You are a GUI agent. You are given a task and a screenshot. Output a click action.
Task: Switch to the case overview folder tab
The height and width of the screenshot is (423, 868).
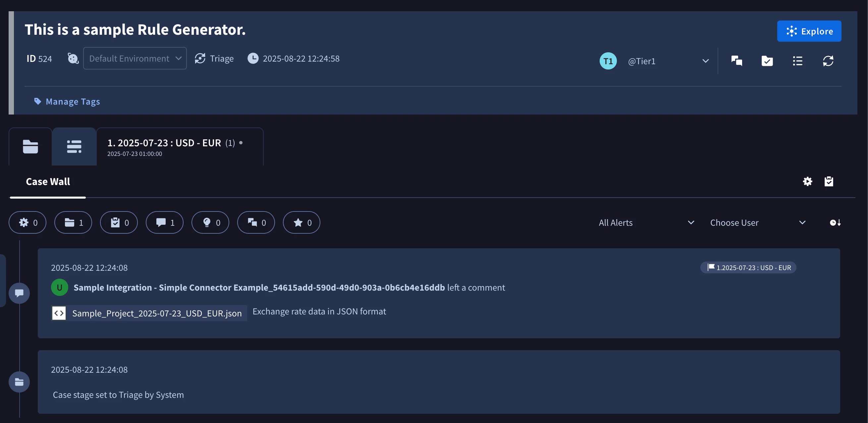tap(30, 146)
